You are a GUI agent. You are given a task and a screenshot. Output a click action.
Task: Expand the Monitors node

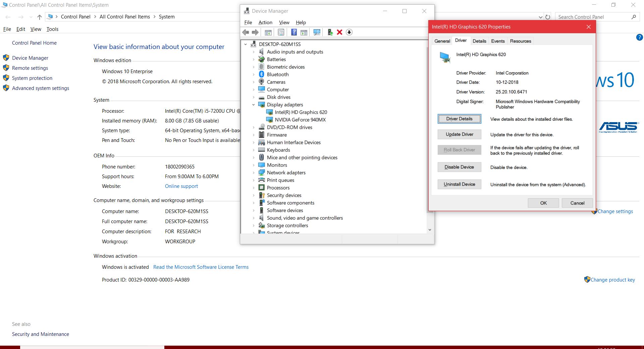(254, 165)
